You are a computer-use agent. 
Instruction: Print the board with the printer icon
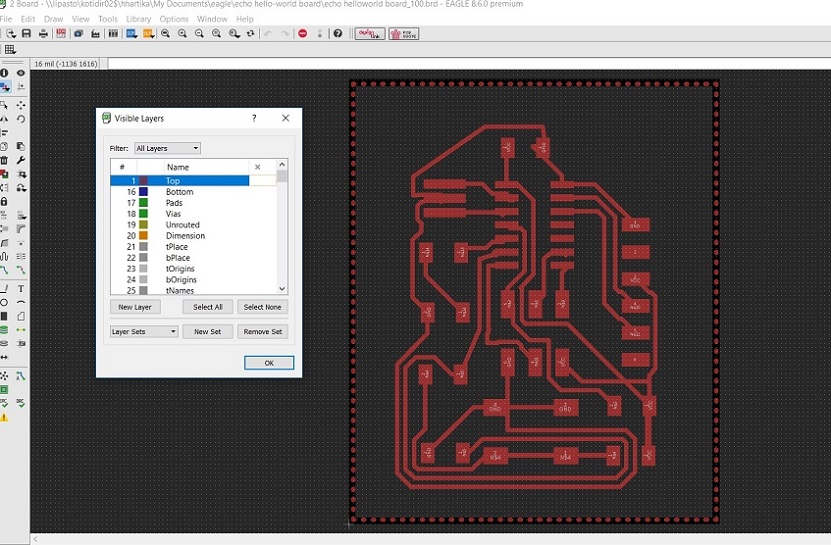point(43,34)
